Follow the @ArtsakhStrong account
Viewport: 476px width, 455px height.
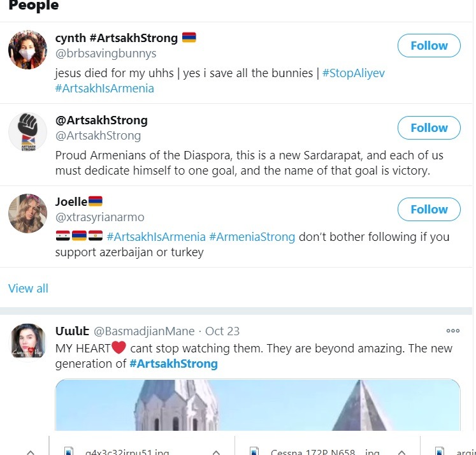(x=429, y=127)
